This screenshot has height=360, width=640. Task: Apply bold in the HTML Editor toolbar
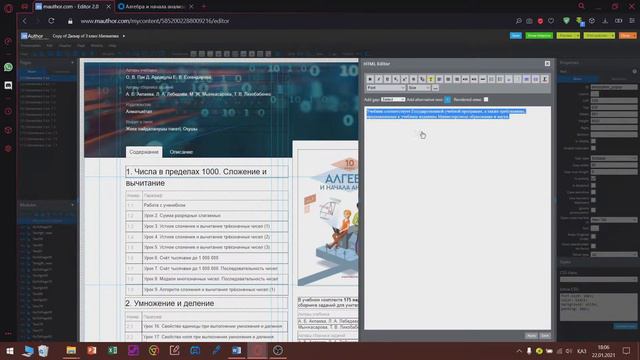point(370,79)
